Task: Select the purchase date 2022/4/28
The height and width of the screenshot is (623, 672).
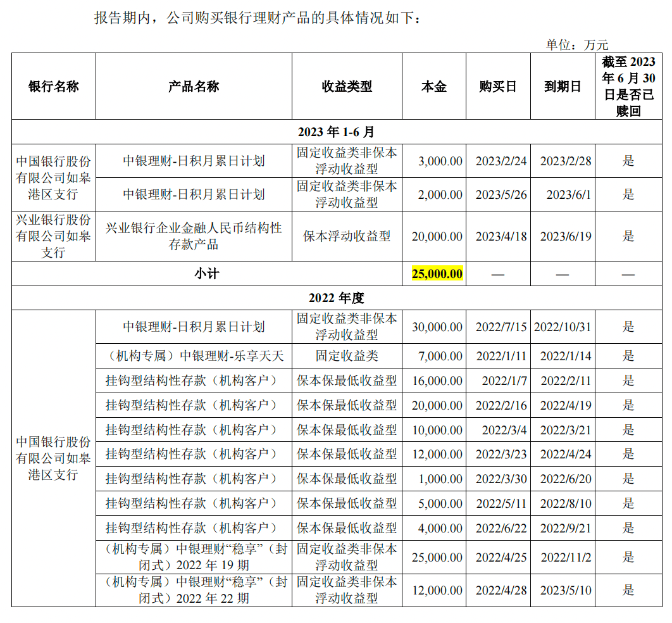Action: [501, 591]
